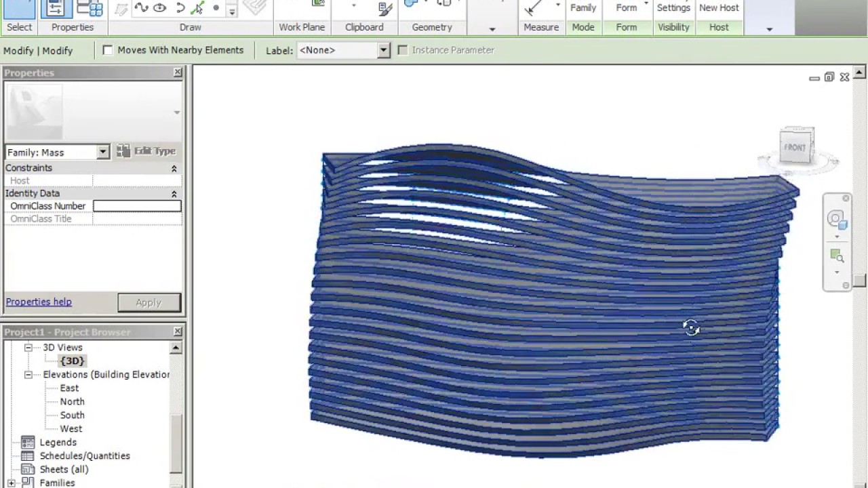This screenshot has height=488, width=868.
Task: Select the Ellipse draw tool
Action: coord(160,8)
